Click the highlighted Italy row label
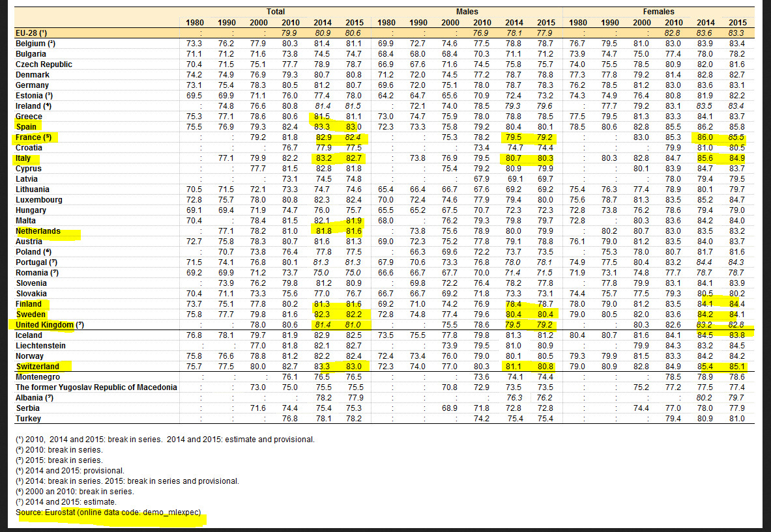 (23, 158)
